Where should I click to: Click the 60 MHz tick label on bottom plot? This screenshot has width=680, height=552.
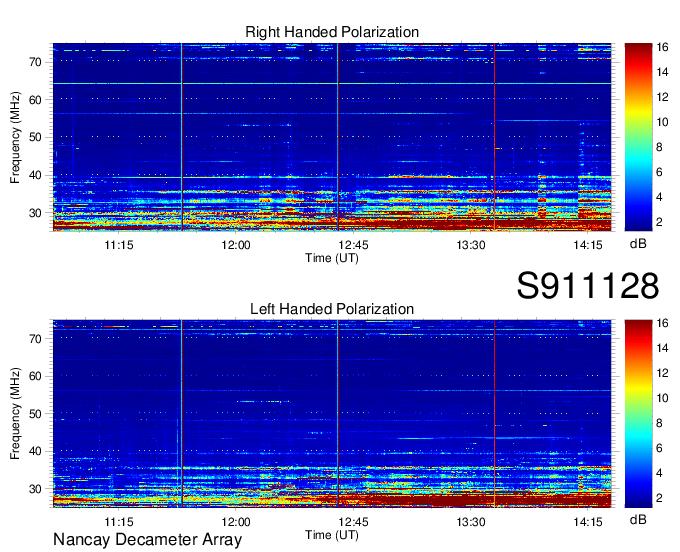click(x=35, y=376)
